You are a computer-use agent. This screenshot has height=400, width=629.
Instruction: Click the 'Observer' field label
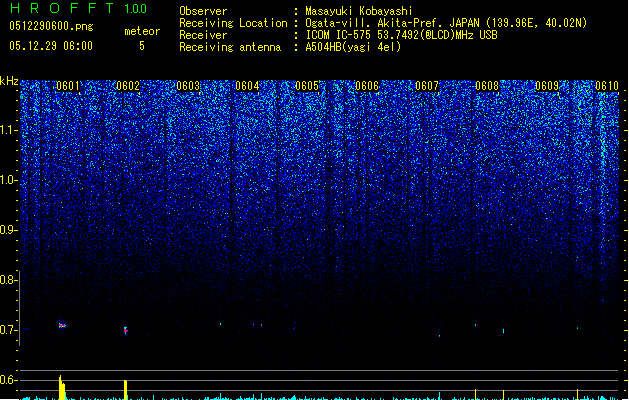(203, 11)
